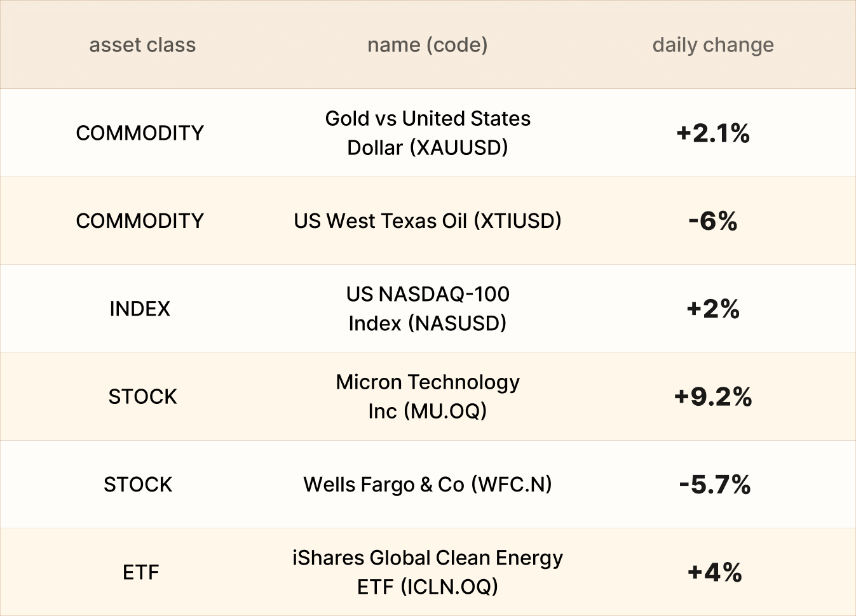Select US NASDAQ-100 Index (NASUSD) name

point(428,309)
